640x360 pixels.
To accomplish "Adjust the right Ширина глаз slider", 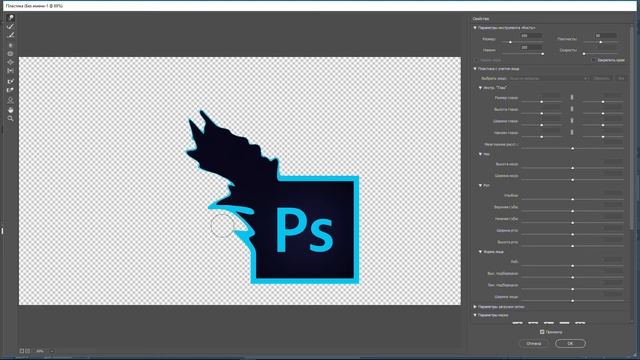I will [603, 125].
